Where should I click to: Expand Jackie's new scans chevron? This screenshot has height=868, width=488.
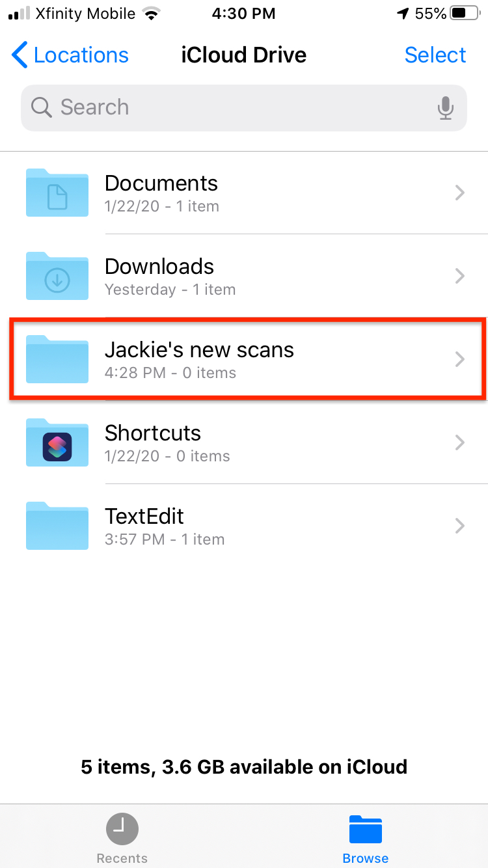(460, 359)
